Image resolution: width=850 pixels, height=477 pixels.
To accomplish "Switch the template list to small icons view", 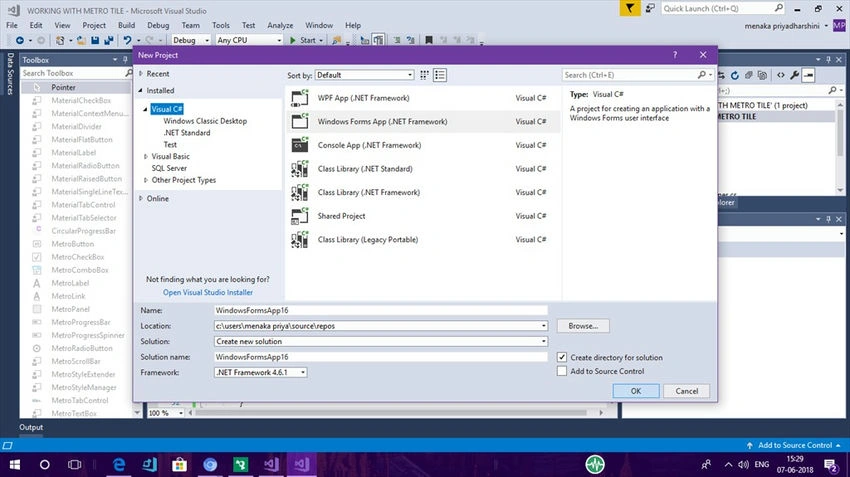I will click(x=424, y=75).
